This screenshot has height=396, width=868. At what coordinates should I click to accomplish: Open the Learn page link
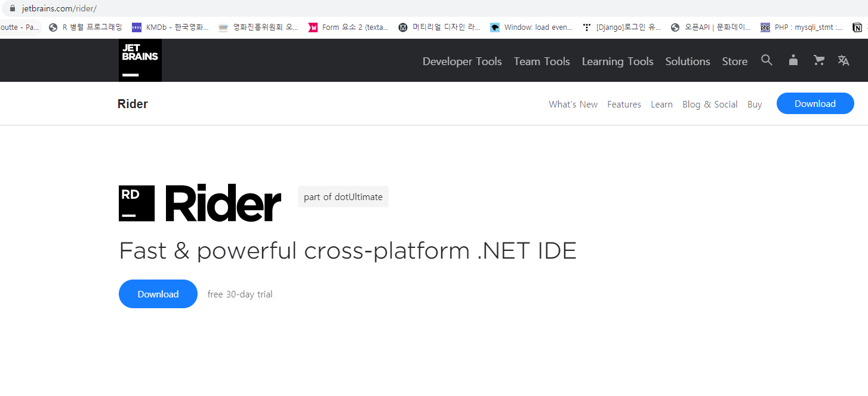point(661,104)
